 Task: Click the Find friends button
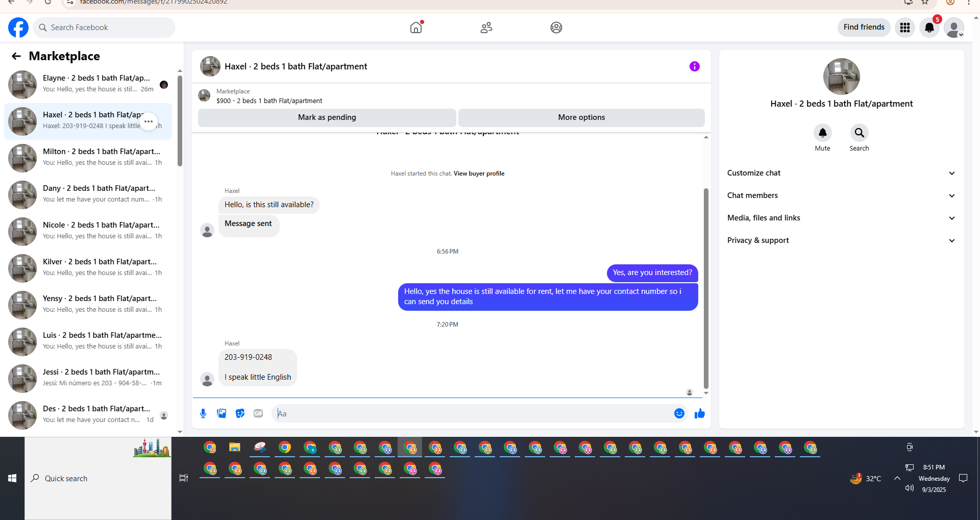point(864,27)
